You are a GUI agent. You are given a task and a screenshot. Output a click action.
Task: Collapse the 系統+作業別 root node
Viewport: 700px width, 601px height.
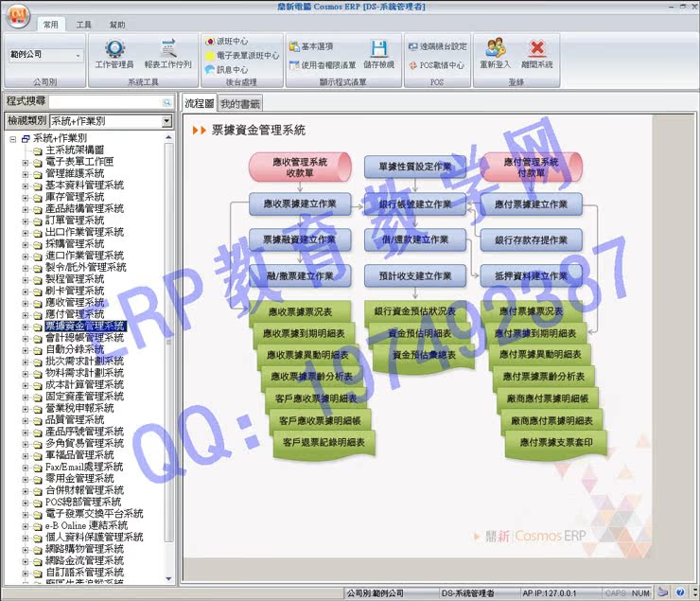click(13, 139)
